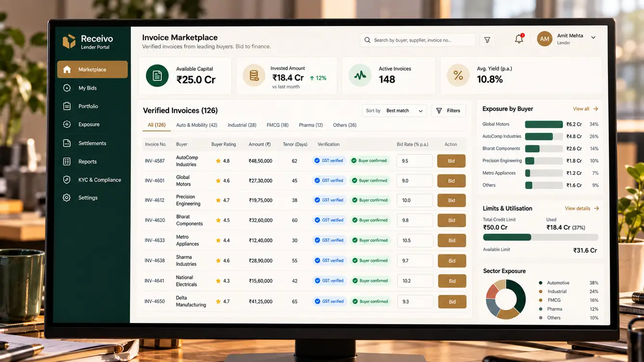The image size is (644, 362).
Task: Click the AM profile avatar
Action: click(x=544, y=39)
